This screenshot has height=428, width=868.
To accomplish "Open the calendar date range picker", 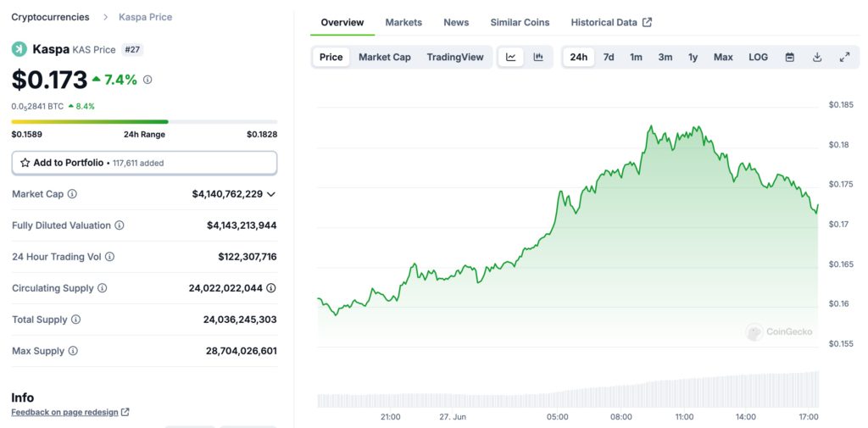I will [790, 57].
